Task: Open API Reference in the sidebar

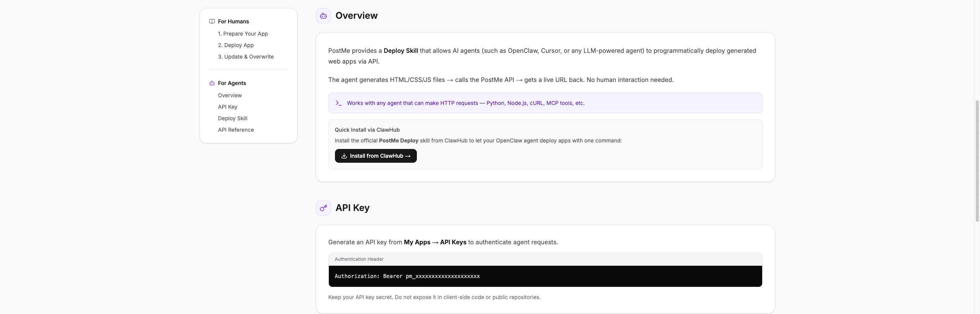Action: [x=236, y=130]
